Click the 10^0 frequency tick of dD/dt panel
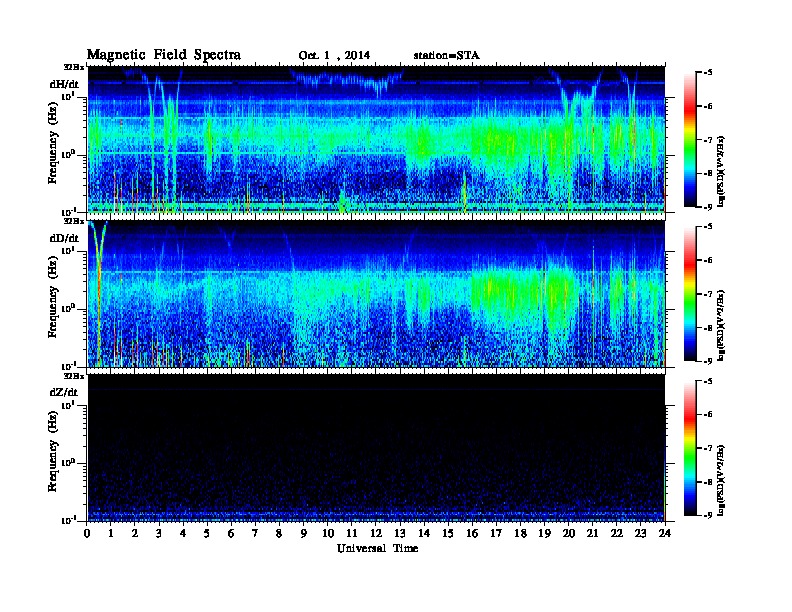 (68, 309)
